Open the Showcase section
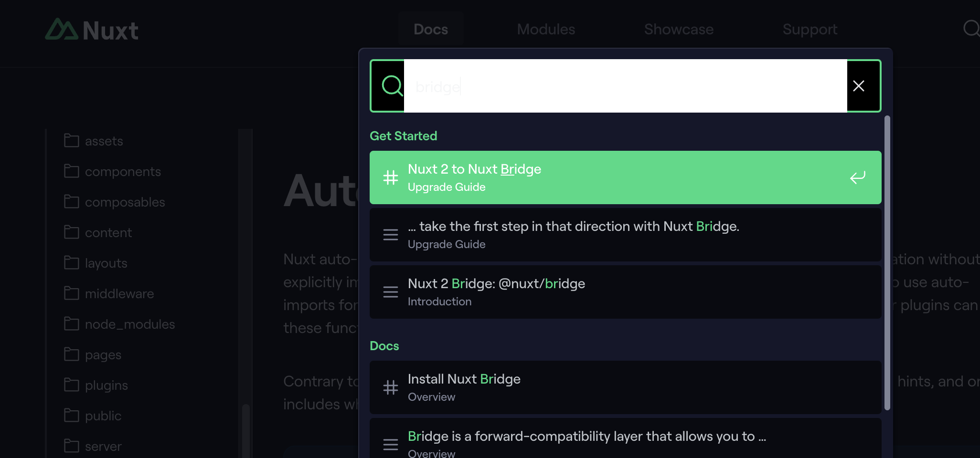 pyautogui.click(x=679, y=29)
